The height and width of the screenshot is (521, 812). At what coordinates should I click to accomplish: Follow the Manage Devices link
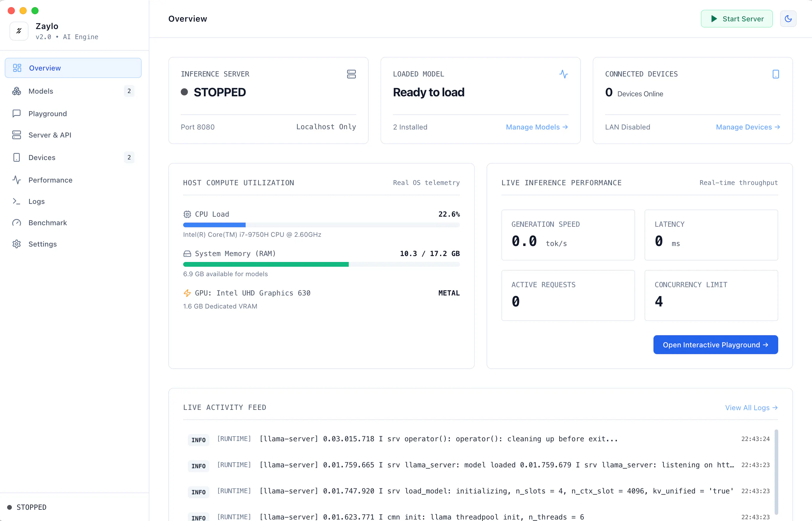(x=748, y=127)
